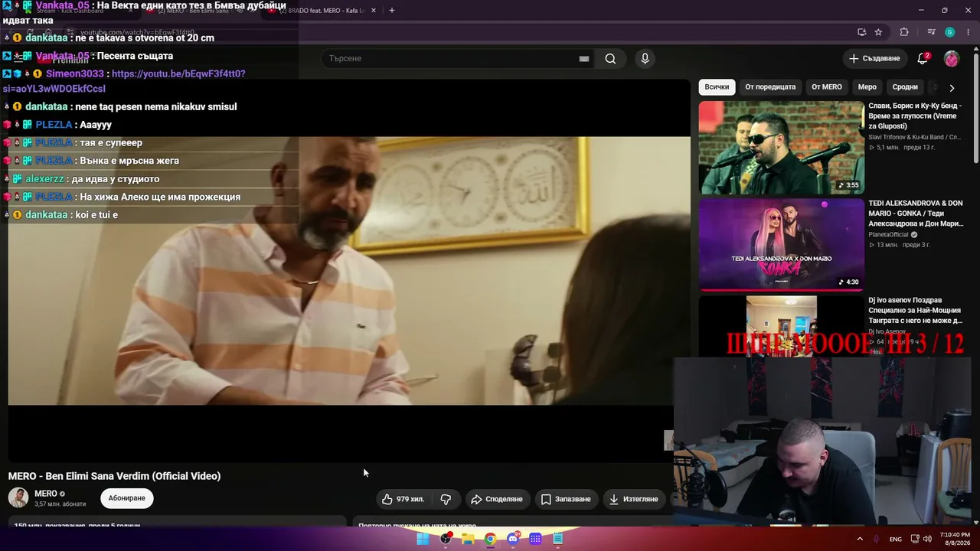Viewport: 980px width, 551px height.
Task: Open the Chrome profile icon
Action: click(x=949, y=32)
